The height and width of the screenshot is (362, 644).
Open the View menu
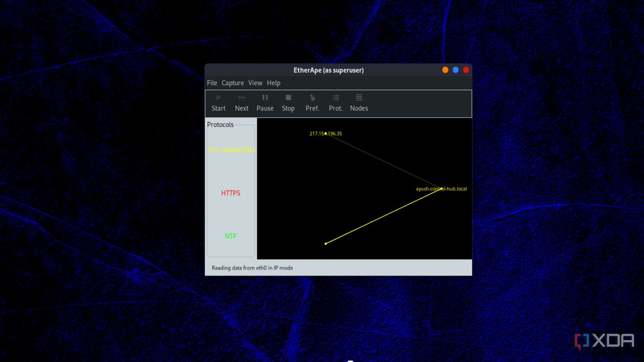[x=255, y=83]
